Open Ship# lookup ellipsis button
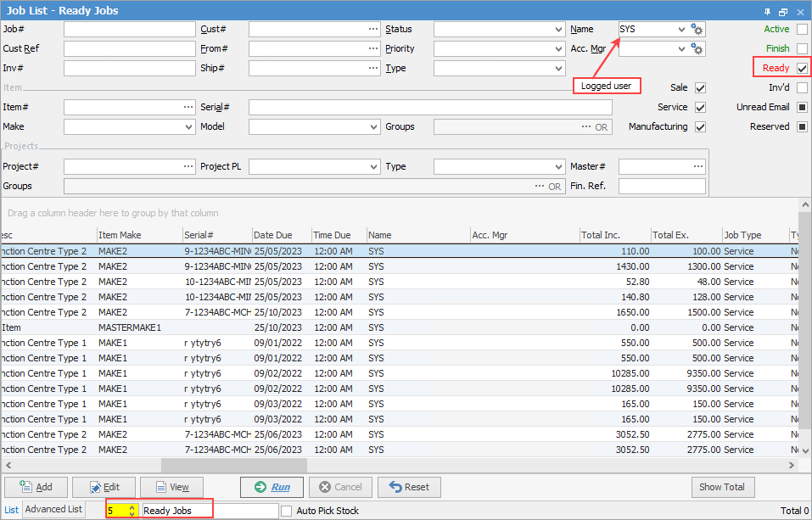 pos(372,69)
